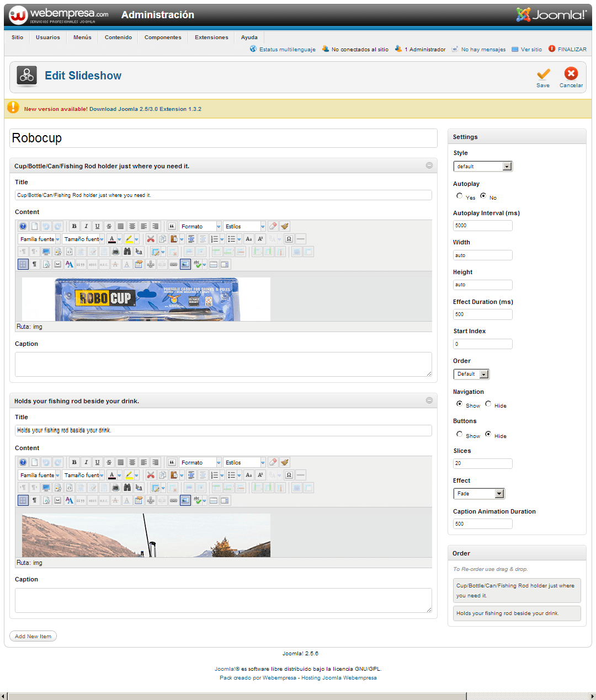Set Autoplay to No

tap(483, 196)
